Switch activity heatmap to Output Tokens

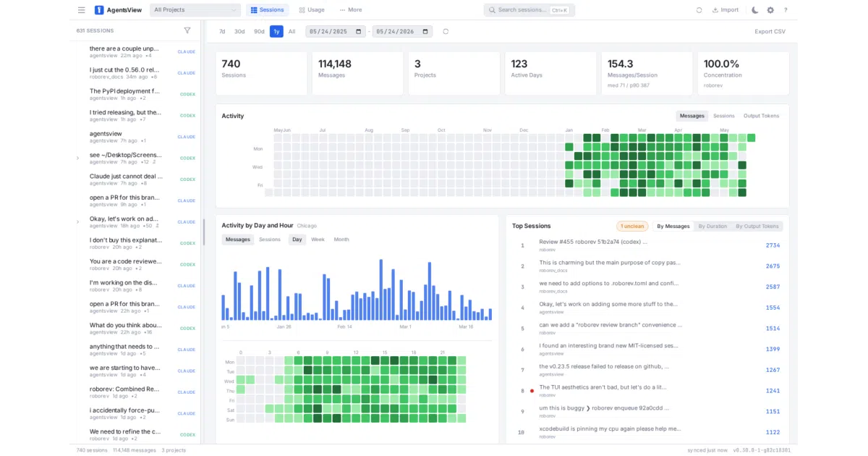click(762, 116)
